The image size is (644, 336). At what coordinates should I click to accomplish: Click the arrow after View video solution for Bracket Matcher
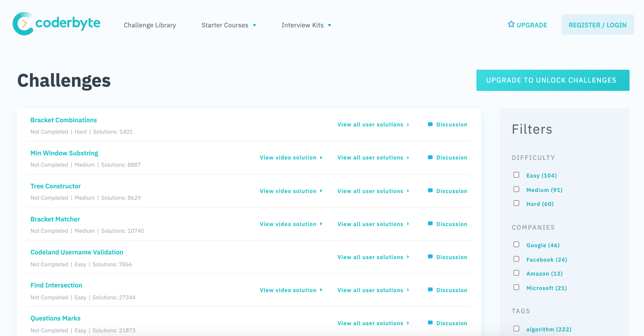320,224
